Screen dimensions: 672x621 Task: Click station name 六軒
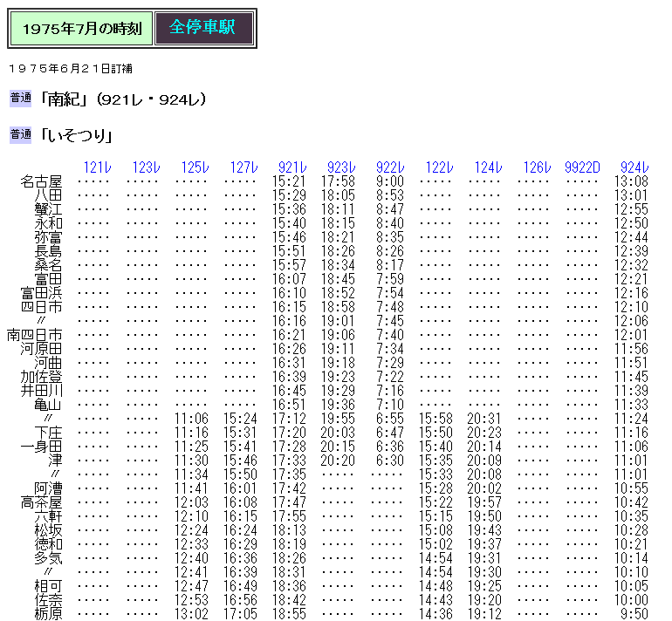48,516
